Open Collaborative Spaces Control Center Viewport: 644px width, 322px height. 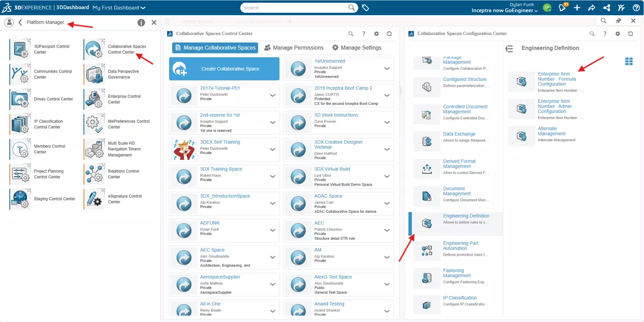(x=116, y=49)
